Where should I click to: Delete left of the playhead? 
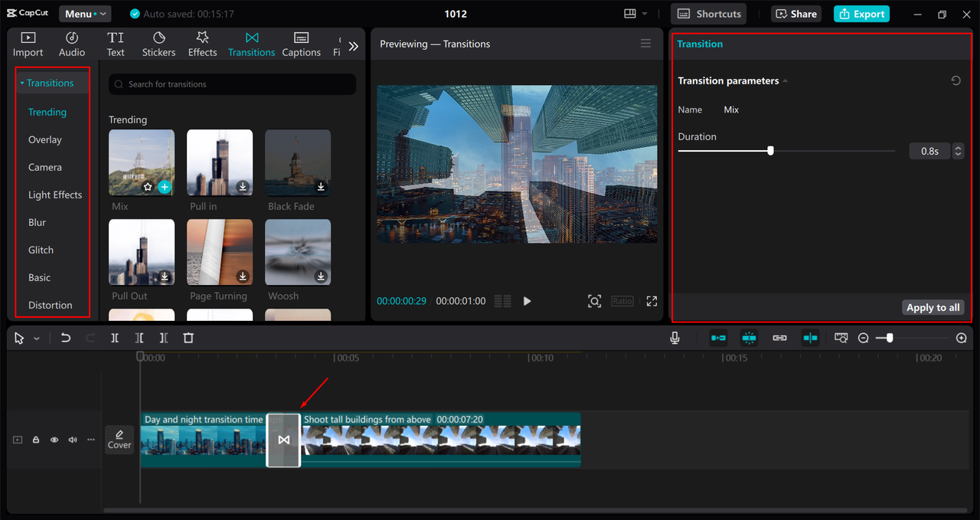(139, 338)
